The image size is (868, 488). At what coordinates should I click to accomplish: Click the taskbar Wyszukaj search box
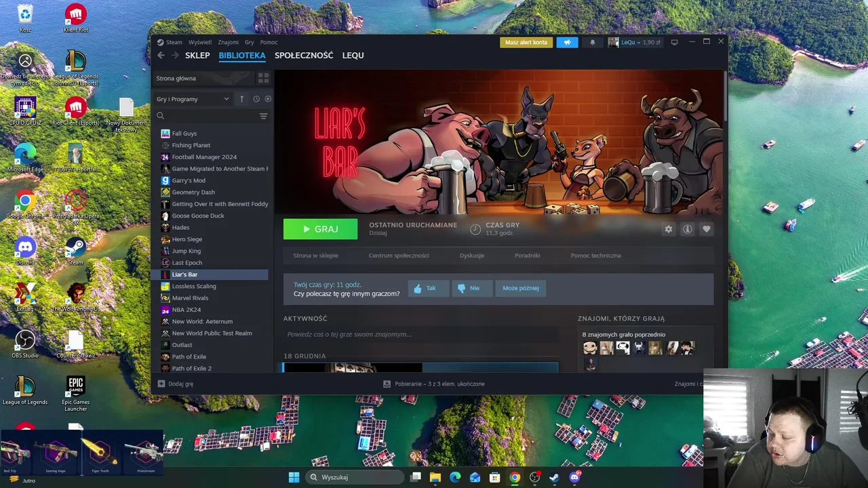pos(355,477)
